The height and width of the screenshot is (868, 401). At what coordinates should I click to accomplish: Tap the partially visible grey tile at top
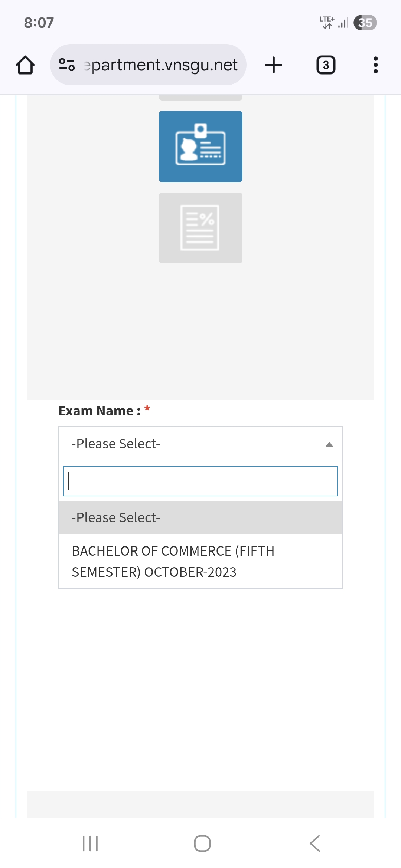coord(200,98)
